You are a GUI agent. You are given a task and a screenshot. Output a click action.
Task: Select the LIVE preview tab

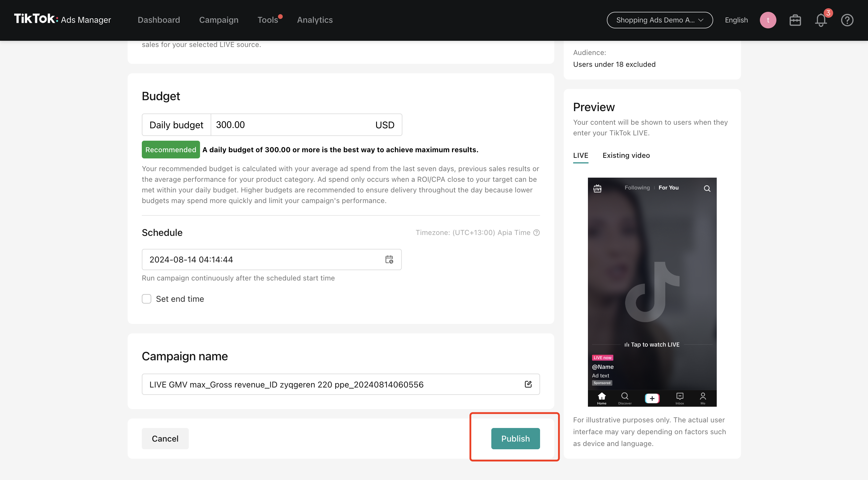point(581,155)
